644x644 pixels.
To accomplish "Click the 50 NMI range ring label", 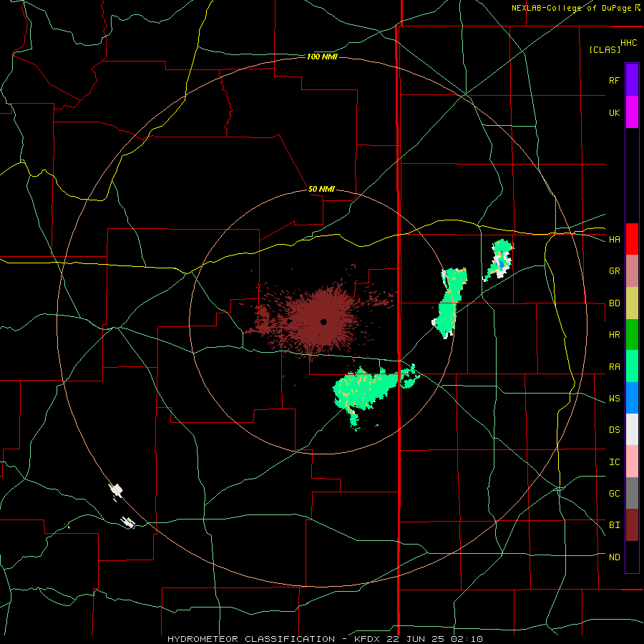I will click(321, 189).
